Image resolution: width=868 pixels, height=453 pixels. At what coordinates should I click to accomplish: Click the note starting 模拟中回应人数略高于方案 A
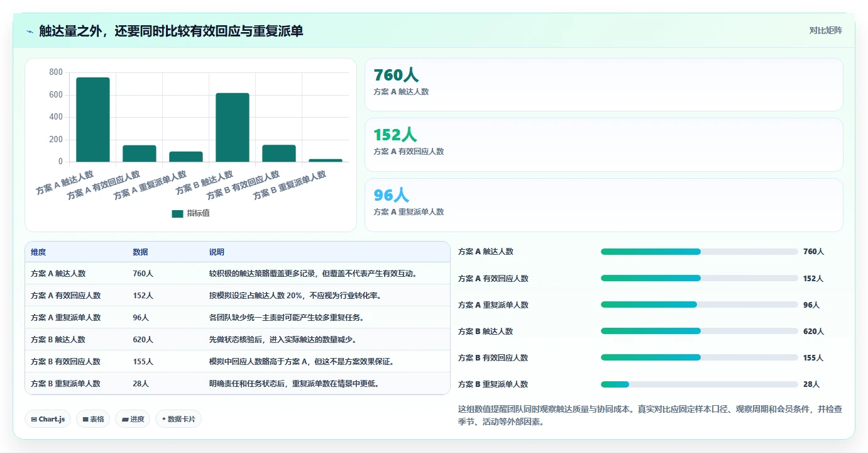[x=302, y=362]
